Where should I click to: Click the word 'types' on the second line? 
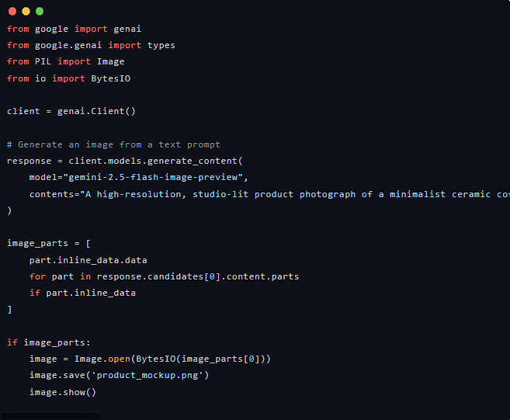161,45
